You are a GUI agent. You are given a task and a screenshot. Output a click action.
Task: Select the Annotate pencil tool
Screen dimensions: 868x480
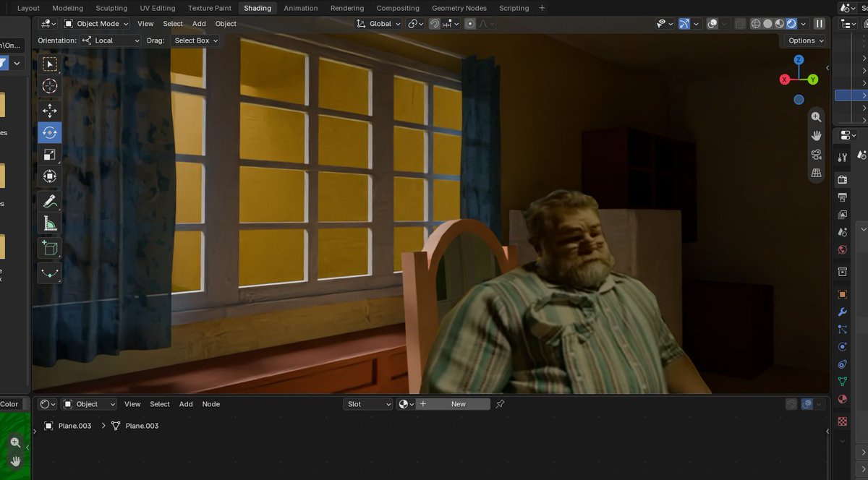coord(49,201)
